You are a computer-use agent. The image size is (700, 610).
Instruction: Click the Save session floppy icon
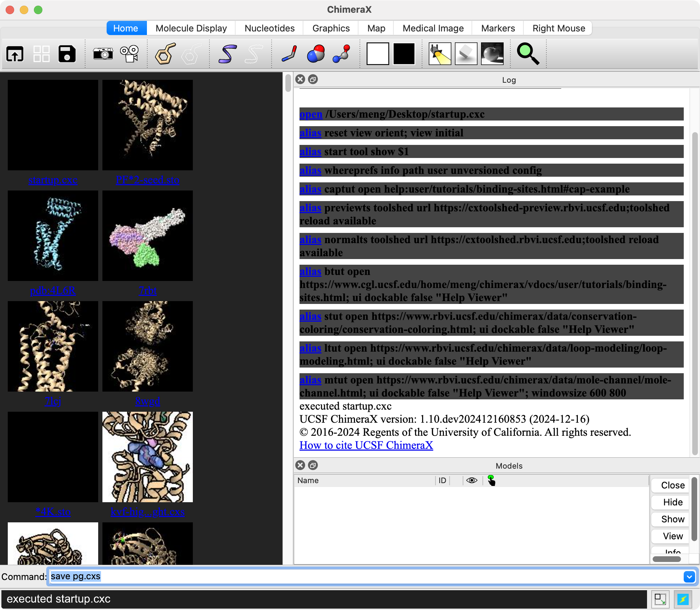67,54
